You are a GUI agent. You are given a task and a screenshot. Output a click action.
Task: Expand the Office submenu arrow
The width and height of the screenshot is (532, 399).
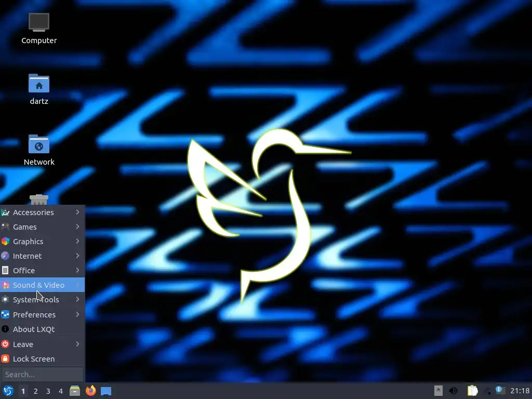[77, 270]
